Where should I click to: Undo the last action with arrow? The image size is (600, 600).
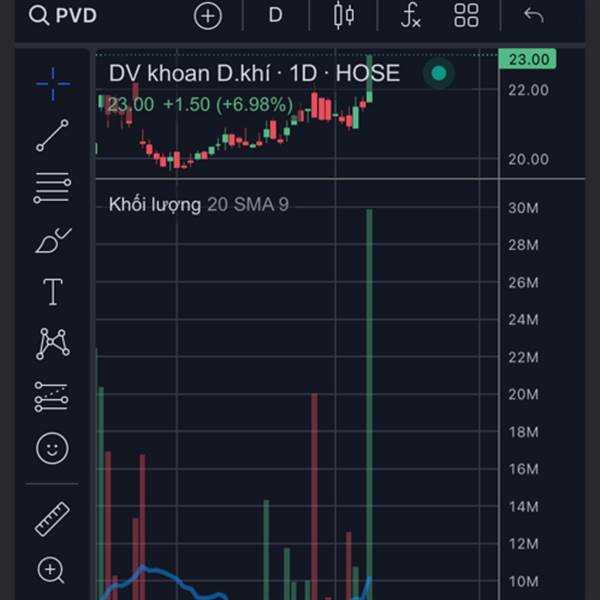click(x=533, y=15)
